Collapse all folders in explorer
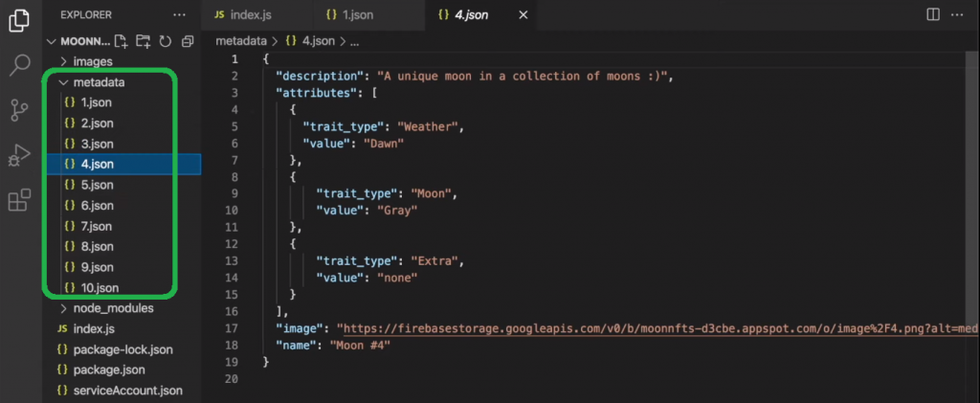This screenshot has width=980, height=403. 187,41
